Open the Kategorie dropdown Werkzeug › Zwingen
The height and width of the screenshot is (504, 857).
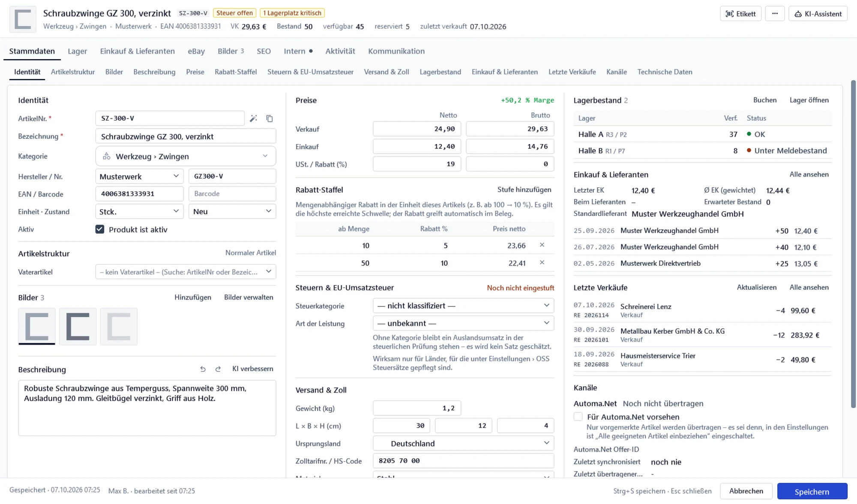(x=186, y=156)
